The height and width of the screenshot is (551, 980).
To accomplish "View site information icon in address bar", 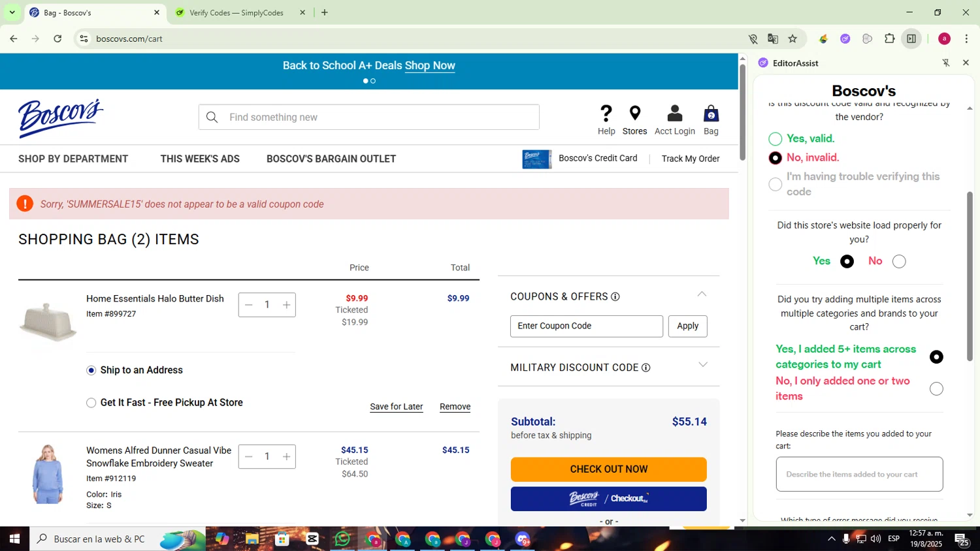I will click(x=84, y=39).
